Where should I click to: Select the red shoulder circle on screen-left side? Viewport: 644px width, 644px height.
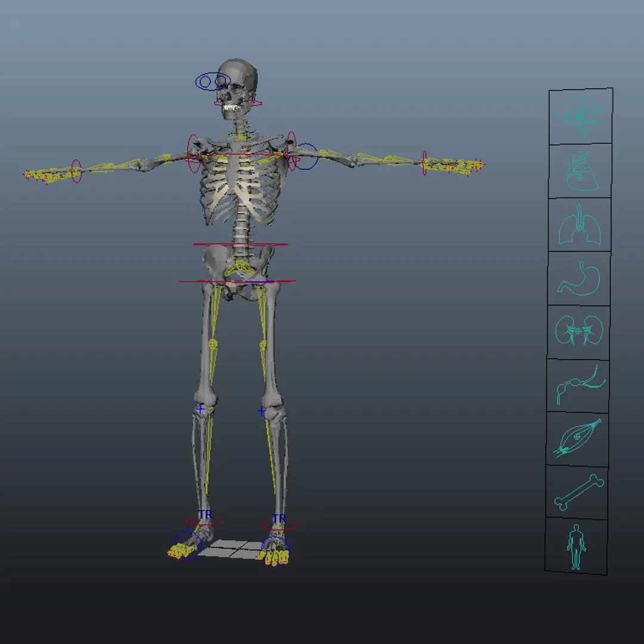tap(194, 153)
